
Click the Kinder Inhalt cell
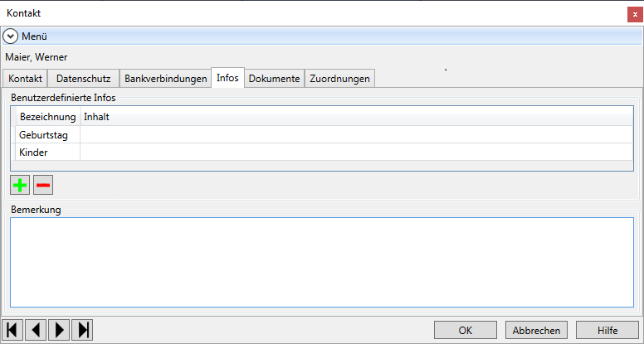[x=357, y=153]
